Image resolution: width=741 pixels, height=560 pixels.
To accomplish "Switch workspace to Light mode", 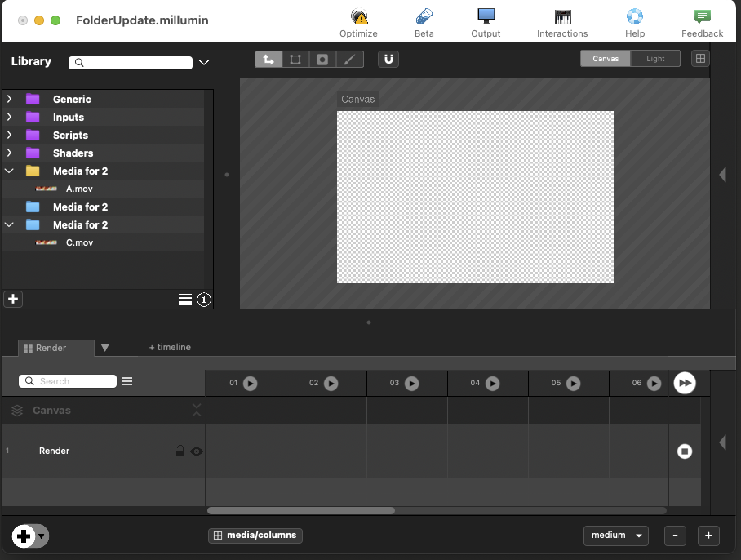I will pos(655,59).
